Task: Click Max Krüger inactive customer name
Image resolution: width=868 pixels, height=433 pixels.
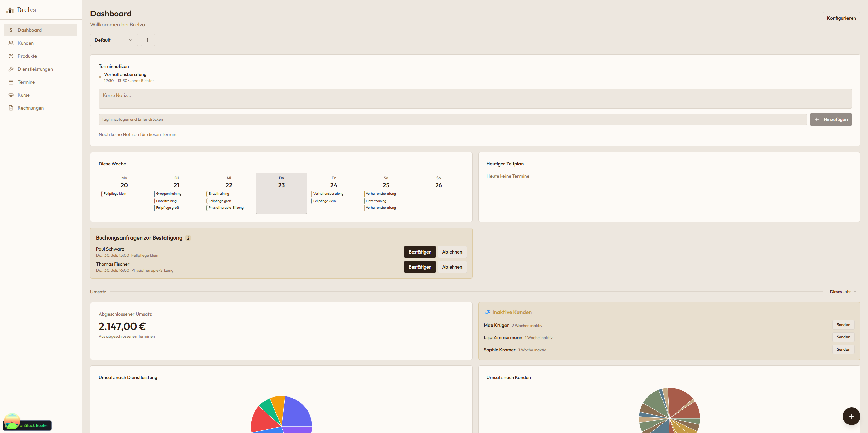Action: [496, 325]
